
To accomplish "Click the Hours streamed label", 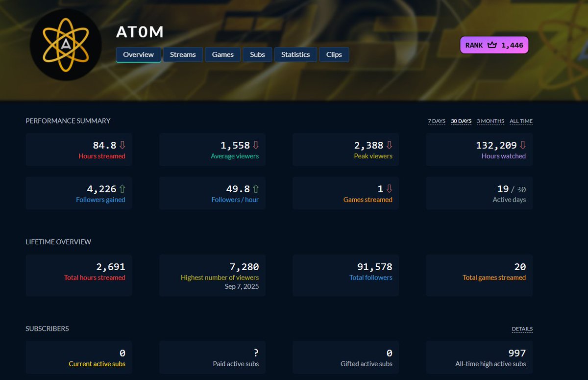I will click(102, 156).
